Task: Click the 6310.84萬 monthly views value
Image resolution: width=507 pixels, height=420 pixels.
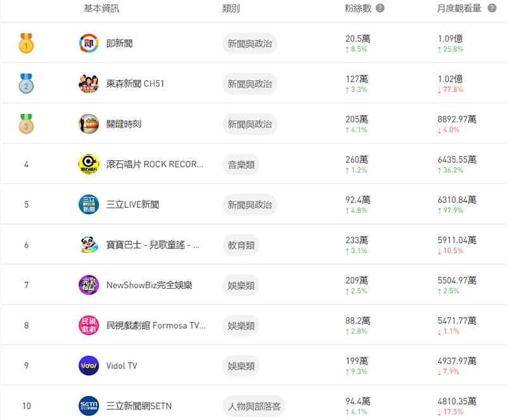Action: pos(457,200)
